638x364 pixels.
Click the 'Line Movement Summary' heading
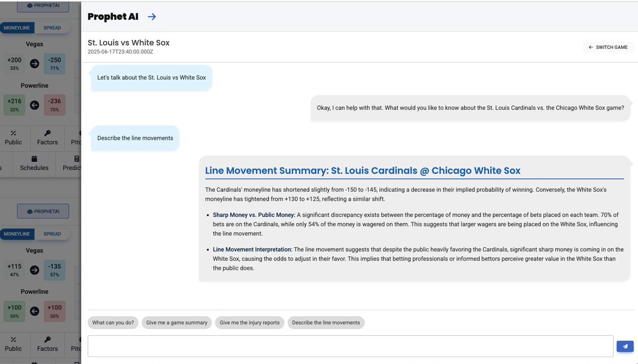tap(363, 171)
